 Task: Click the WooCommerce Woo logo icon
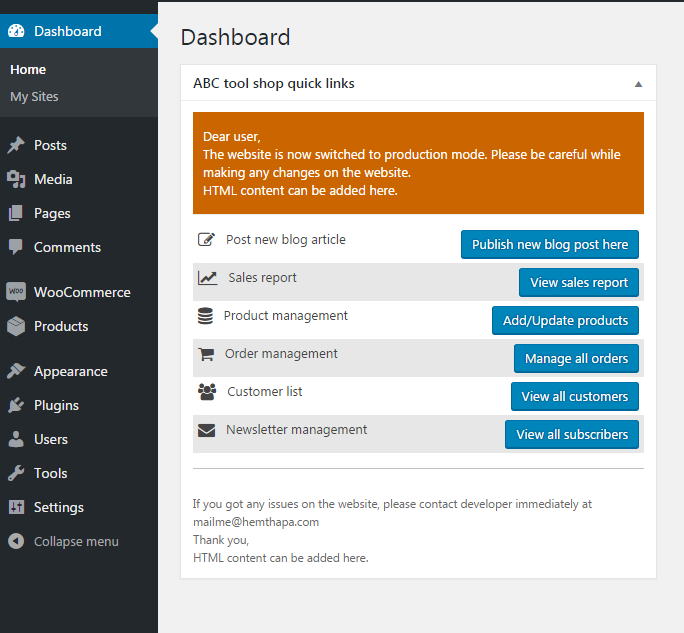(16, 291)
